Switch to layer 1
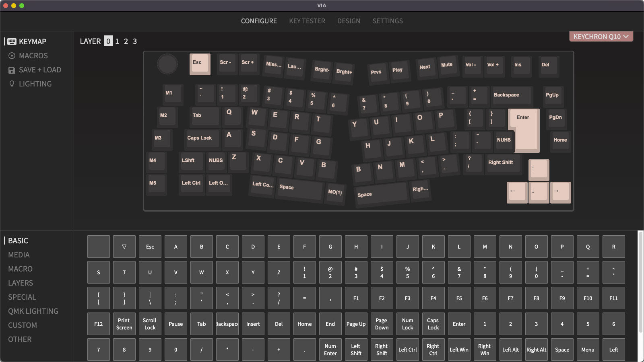The image size is (644, 362). click(117, 41)
